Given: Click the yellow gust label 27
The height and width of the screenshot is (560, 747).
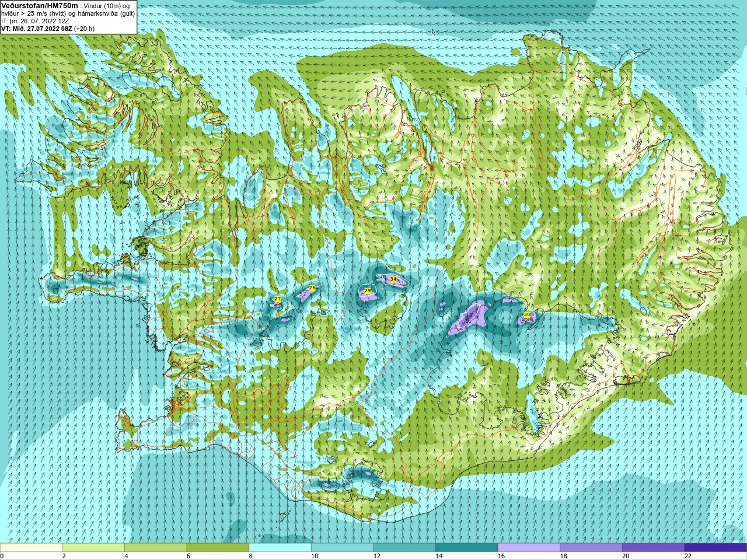Looking at the screenshot, I should [x=278, y=299].
